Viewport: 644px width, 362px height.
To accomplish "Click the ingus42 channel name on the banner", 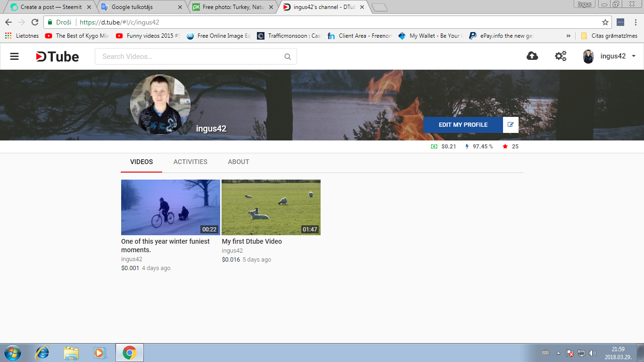I will pos(211,129).
